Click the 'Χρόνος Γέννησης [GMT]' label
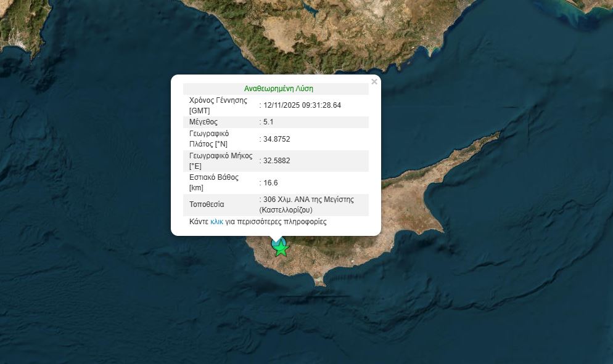613x364 pixels. (x=218, y=105)
